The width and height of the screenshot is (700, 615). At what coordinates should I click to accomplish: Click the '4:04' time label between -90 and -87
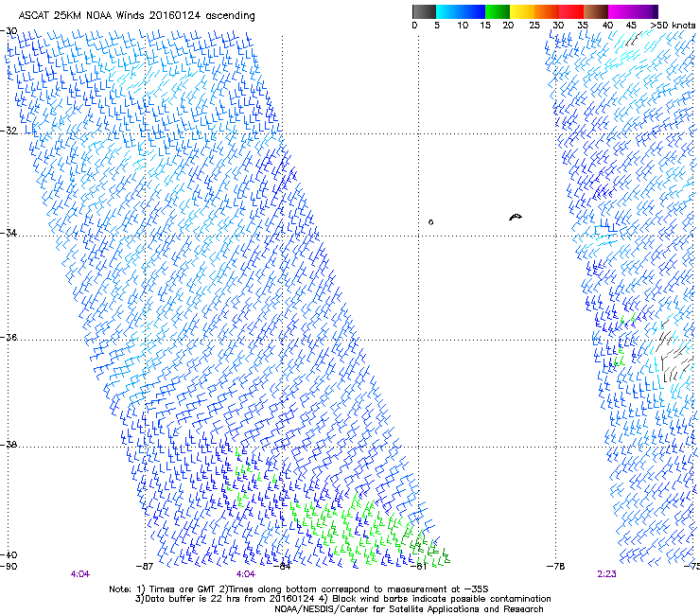click(x=79, y=574)
